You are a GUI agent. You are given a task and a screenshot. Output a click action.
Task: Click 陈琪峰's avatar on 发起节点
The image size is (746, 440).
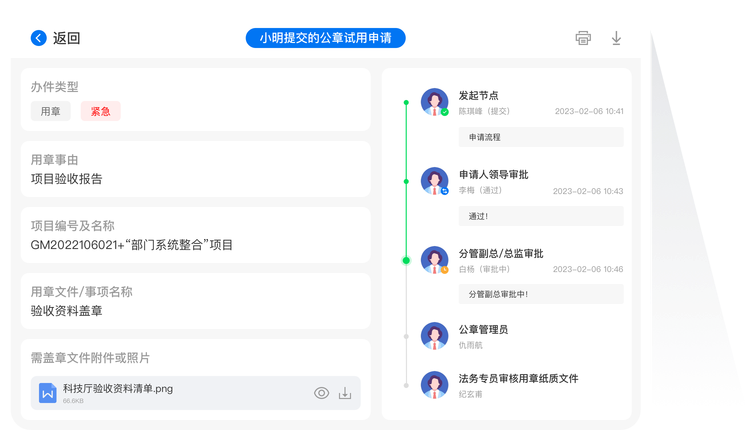pos(434,102)
